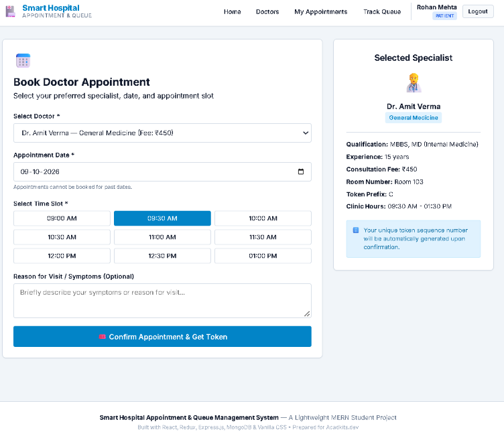Click the Select Doctor label

tap(37, 117)
